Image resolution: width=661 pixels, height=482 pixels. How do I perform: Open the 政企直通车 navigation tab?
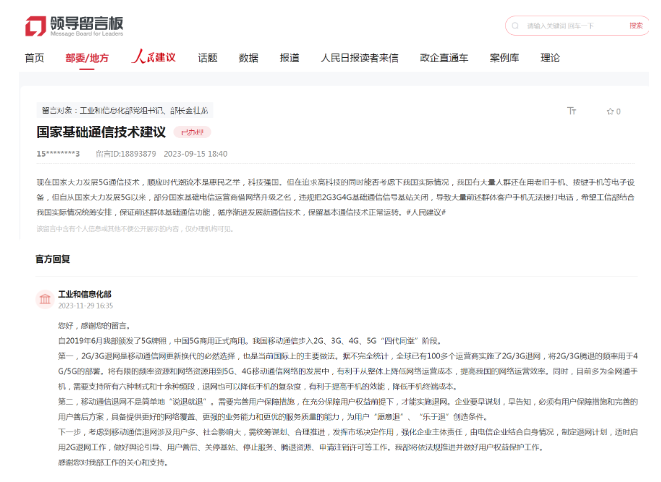coord(443,58)
